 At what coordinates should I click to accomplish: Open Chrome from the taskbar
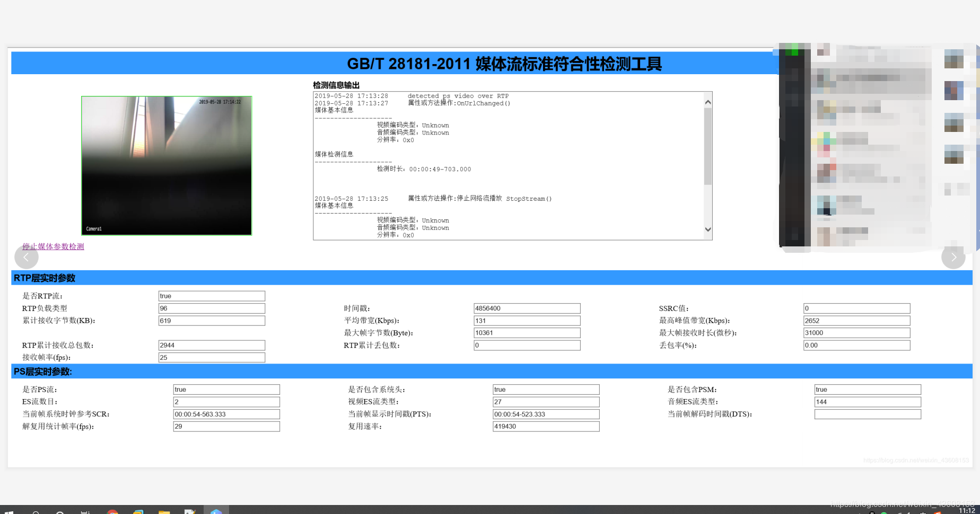pos(112,512)
